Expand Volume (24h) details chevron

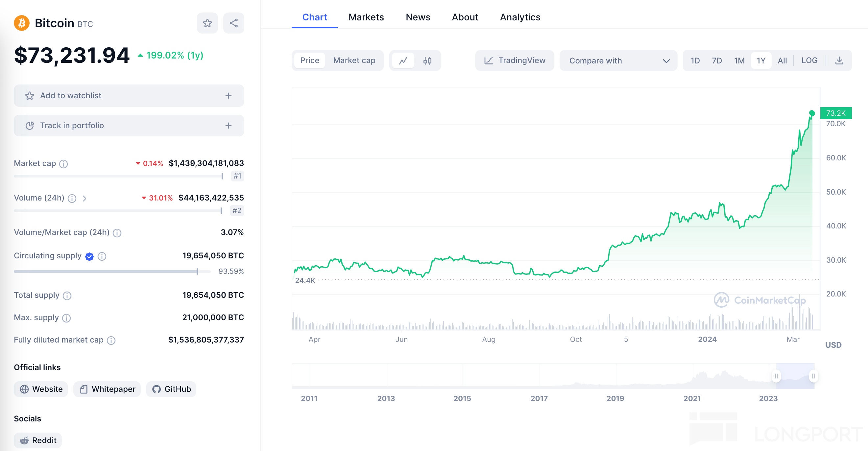click(84, 199)
